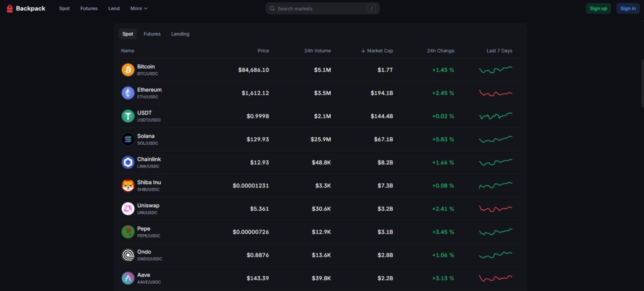644x291 pixels.
Task: Click the Pepe coin icon
Action: (x=128, y=232)
